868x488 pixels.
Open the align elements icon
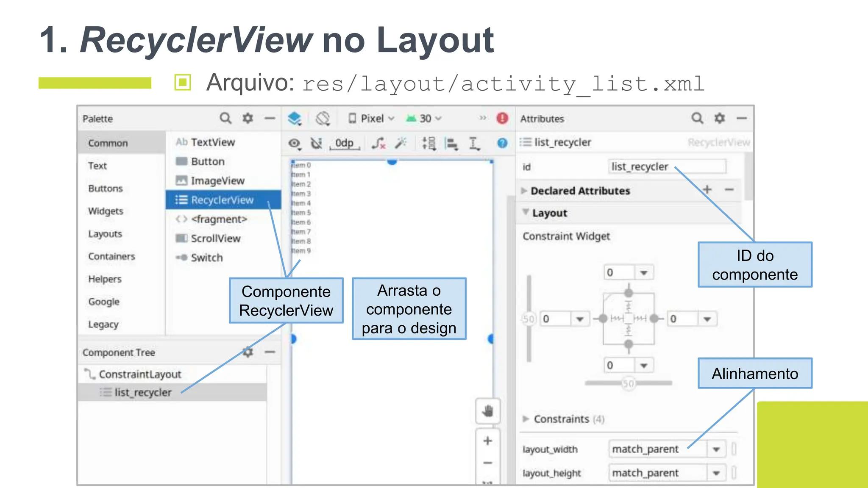tap(451, 144)
